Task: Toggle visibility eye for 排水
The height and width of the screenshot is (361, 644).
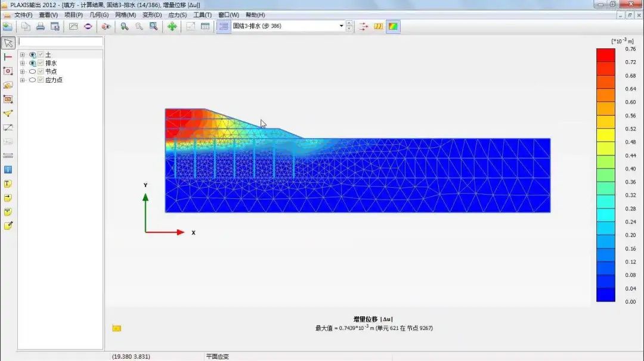Action: [x=32, y=63]
